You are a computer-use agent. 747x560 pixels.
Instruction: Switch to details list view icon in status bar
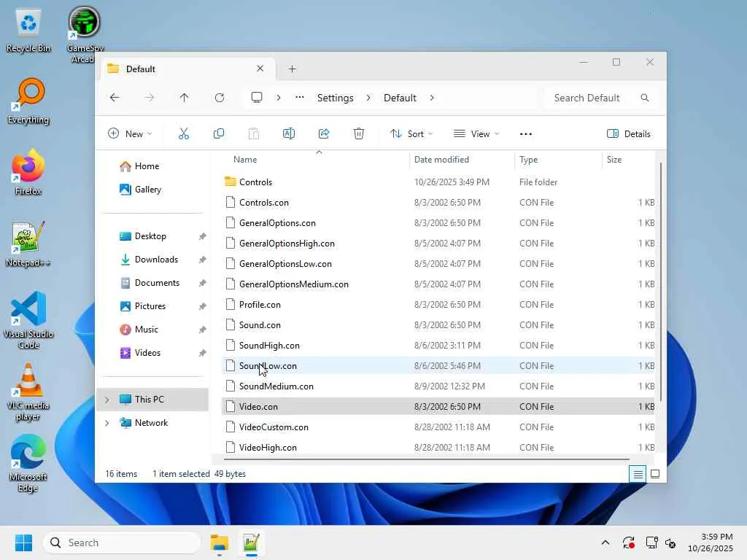click(638, 474)
